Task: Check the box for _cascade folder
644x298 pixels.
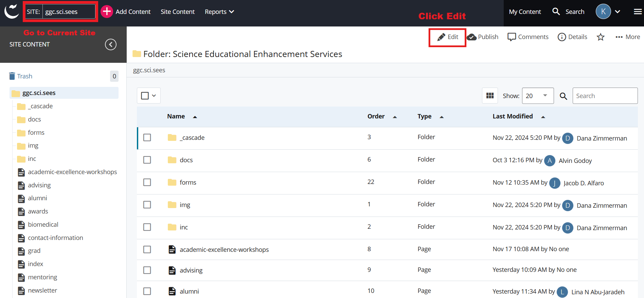Action: pos(147,137)
